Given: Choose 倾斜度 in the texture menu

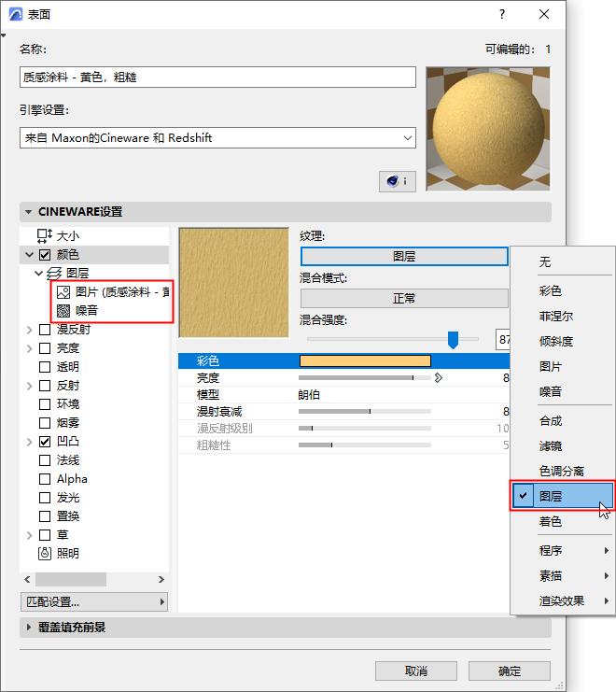Looking at the screenshot, I should point(562,341).
